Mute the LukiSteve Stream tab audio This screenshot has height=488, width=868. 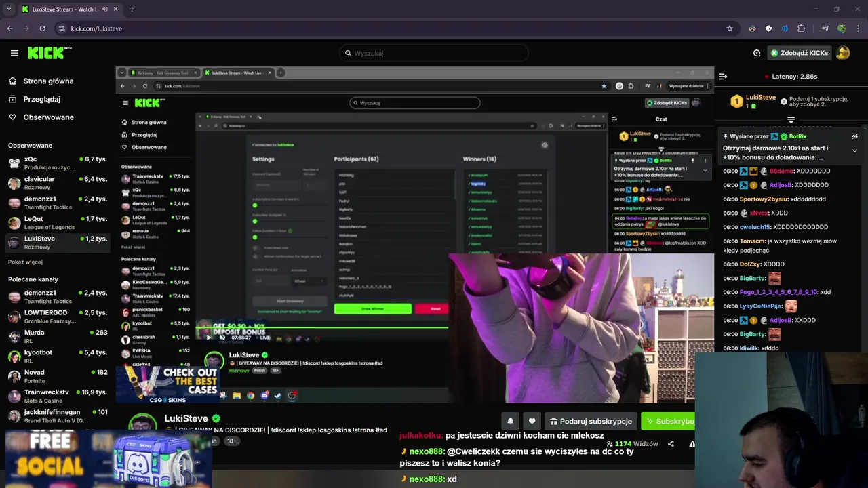104,9
